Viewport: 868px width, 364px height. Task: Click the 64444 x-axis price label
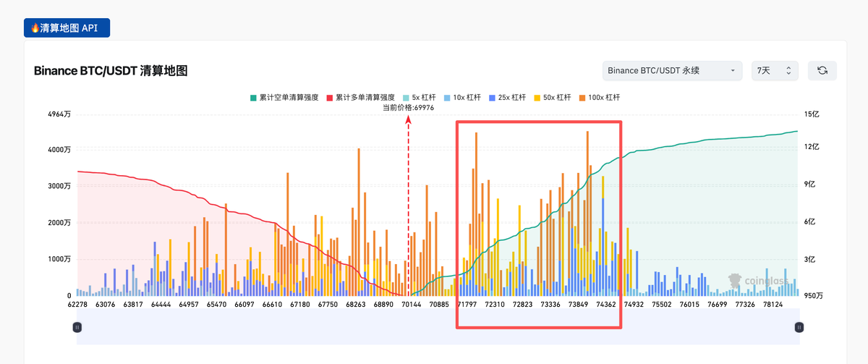(161, 305)
